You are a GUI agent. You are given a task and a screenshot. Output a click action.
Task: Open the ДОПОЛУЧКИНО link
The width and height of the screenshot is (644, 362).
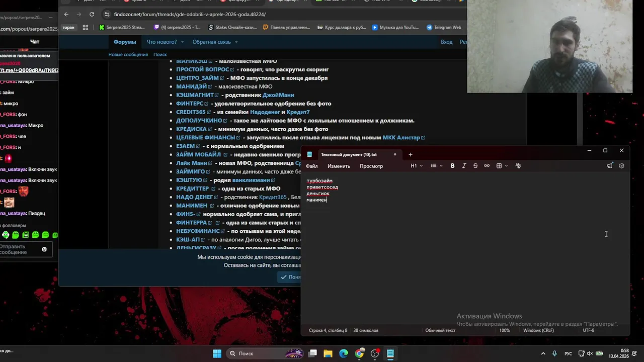click(202, 121)
